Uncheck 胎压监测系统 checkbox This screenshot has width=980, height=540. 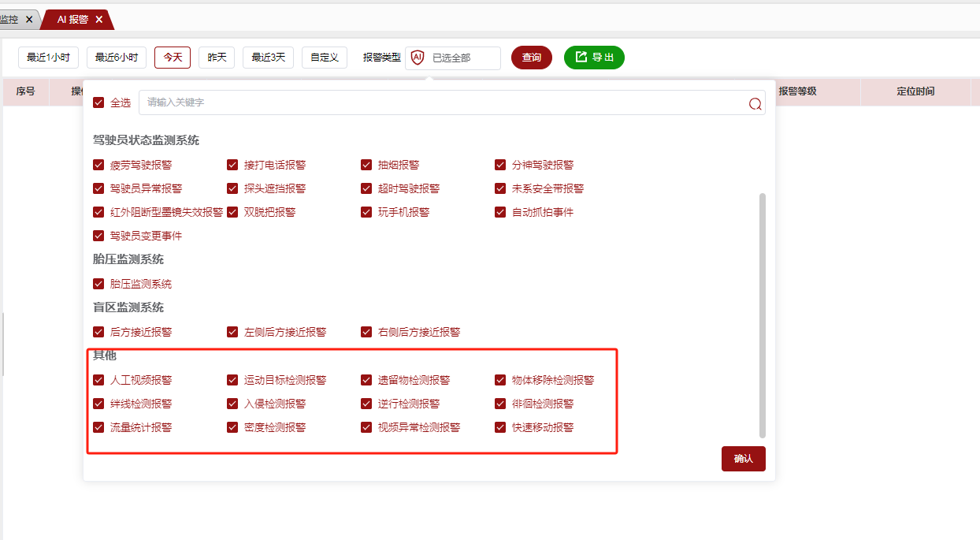(x=98, y=284)
